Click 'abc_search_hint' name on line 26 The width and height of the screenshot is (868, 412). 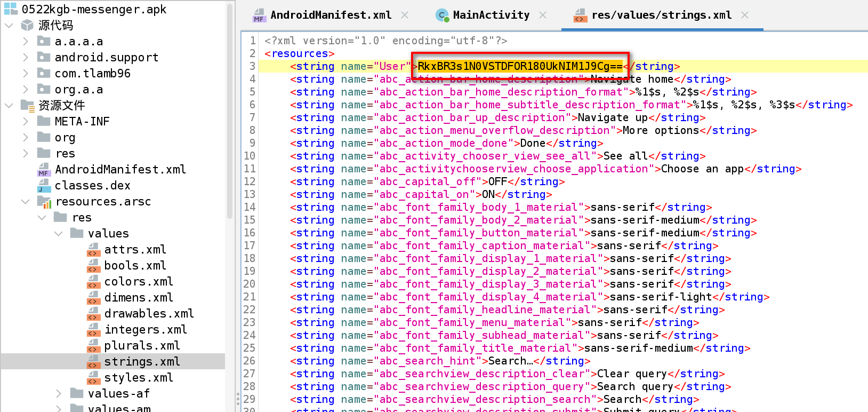[x=427, y=361]
